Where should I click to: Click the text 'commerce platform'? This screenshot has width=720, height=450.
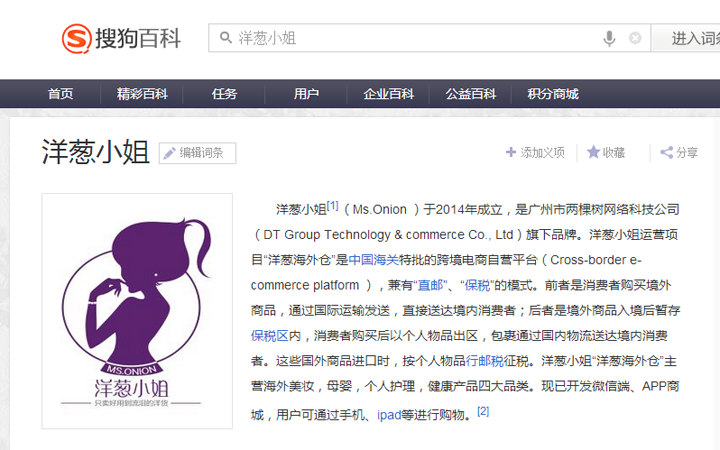tap(305, 285)
